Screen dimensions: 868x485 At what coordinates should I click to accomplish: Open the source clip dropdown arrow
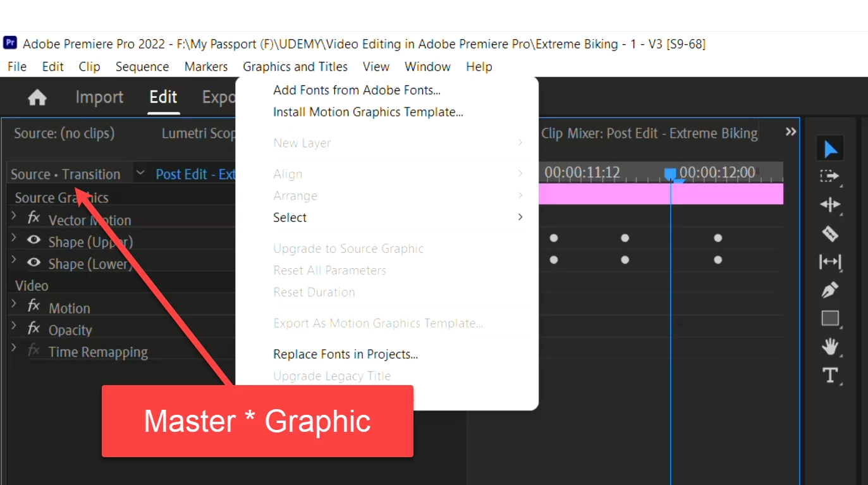[x=140, y=173]
